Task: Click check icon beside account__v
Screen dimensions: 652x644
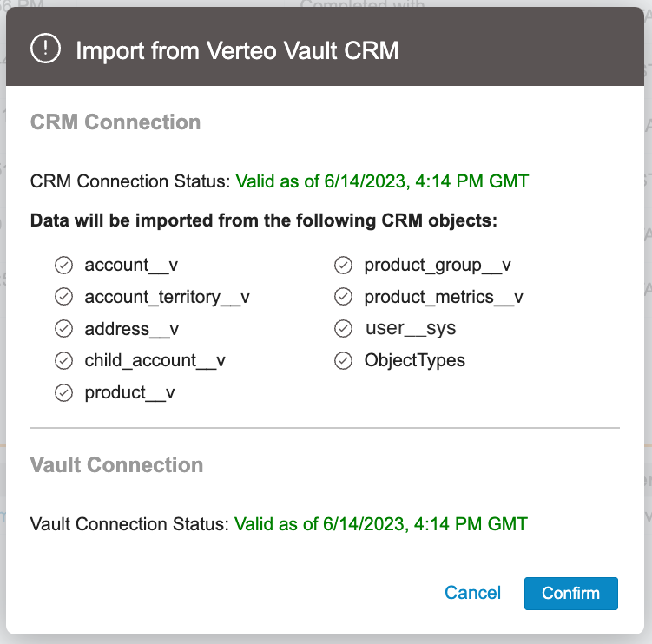Action: pos(63,265)
